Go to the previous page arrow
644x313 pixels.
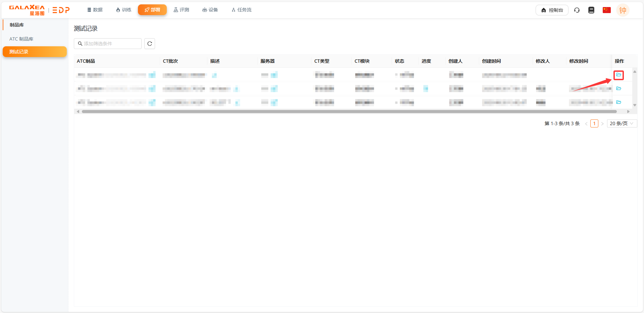click(586, 124)
